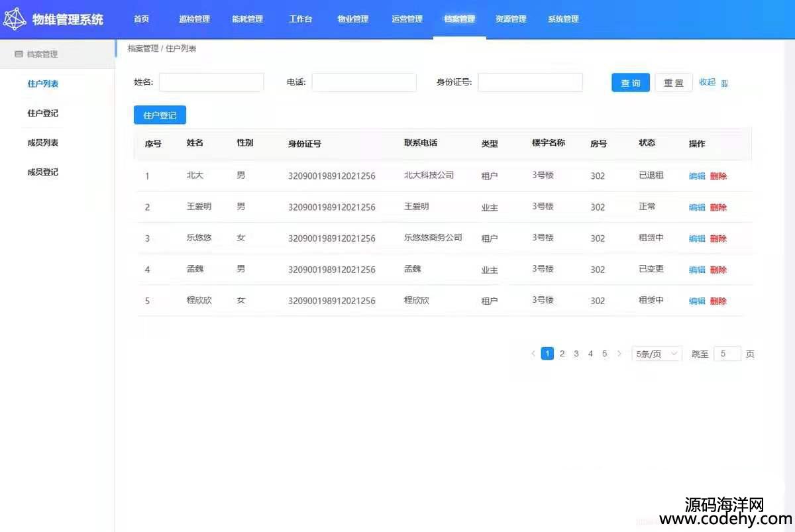Open the 能耗管理 menu
795x532 pixels.
click(247, 19)
